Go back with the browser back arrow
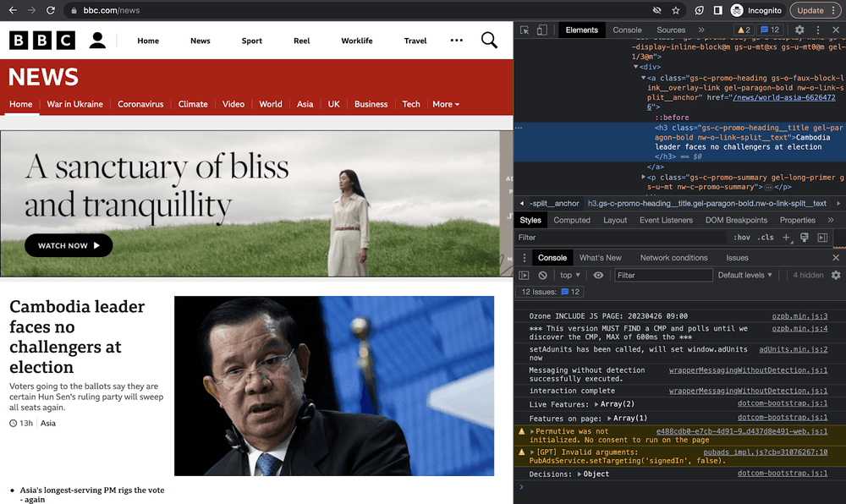846x504 pixels. [x=13, y=10]
